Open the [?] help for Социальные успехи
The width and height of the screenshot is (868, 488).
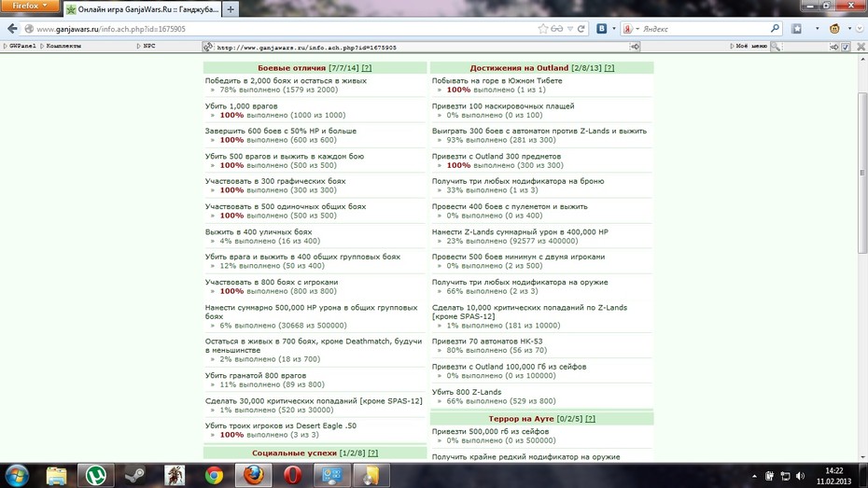pos(373,453)
